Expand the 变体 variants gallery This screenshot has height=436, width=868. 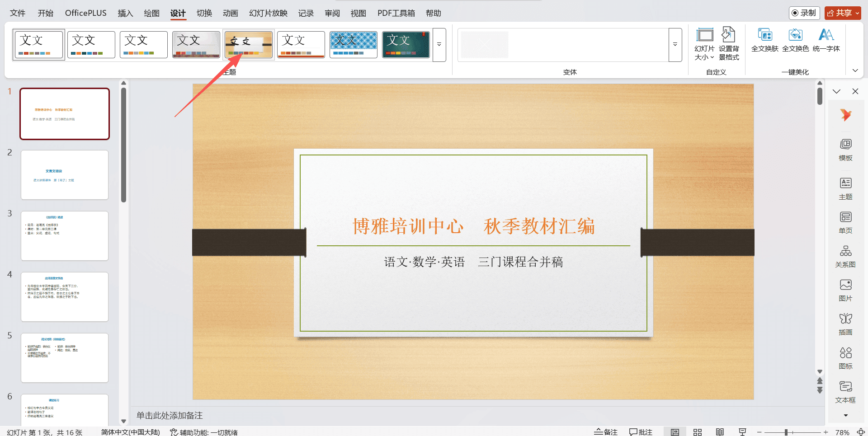(675, 45)
